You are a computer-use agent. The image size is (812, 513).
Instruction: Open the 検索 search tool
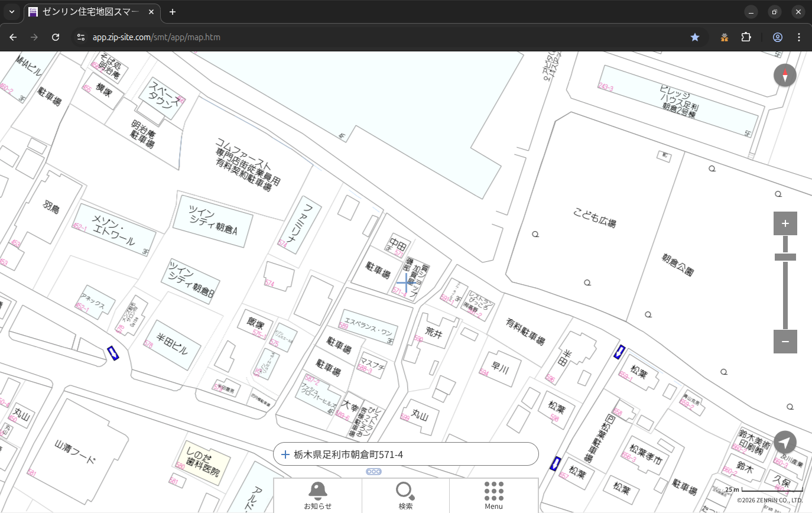[405, 495]
